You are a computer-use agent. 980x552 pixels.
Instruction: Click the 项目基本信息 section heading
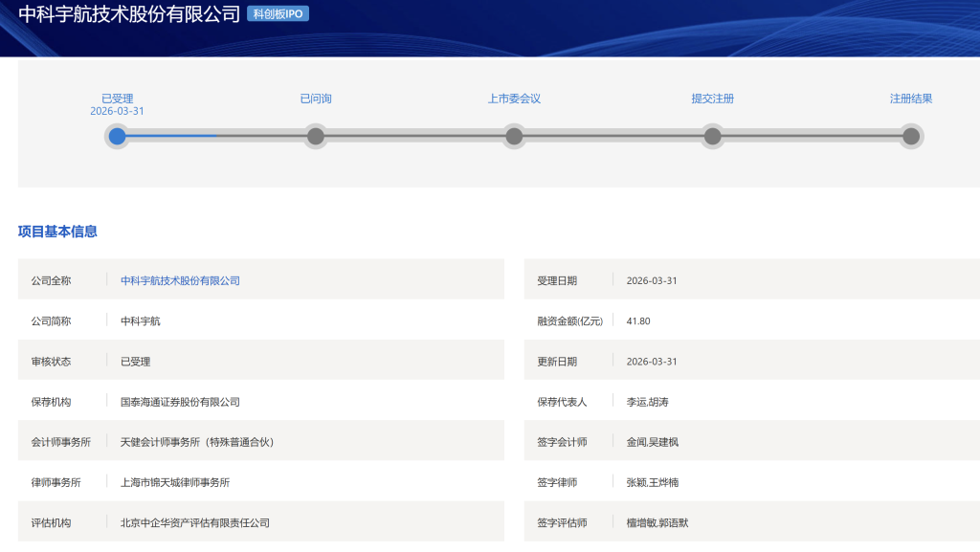coord(57,232)
